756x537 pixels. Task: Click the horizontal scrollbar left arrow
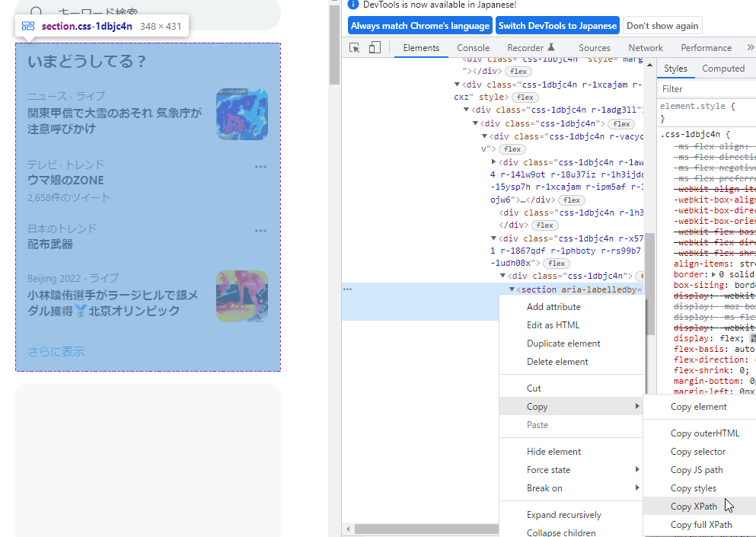click(x=348, y=529)
